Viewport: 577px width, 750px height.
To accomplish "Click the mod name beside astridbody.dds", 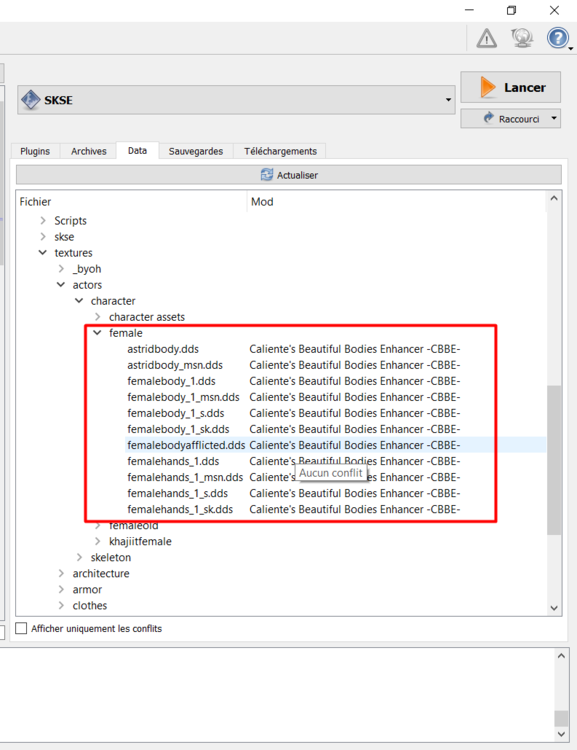I will (x=355, y=349).
